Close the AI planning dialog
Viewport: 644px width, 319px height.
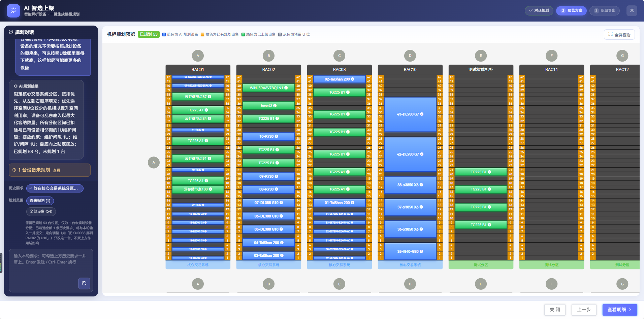632,10
